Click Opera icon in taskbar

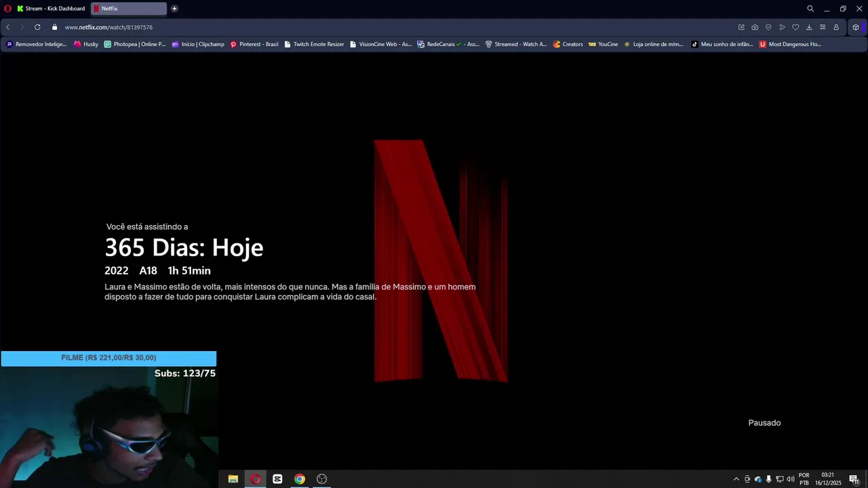[256, 479]
